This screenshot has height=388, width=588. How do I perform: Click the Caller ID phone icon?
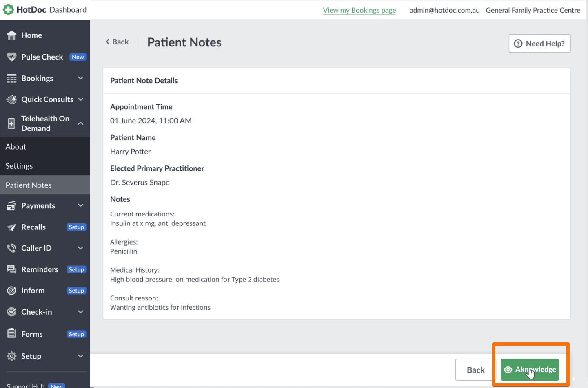click(x=12, y=248)
